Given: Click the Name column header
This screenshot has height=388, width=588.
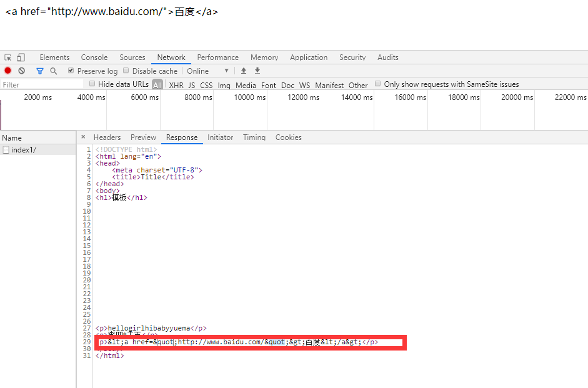Looking at the screenshot, I should pos(38,137).
